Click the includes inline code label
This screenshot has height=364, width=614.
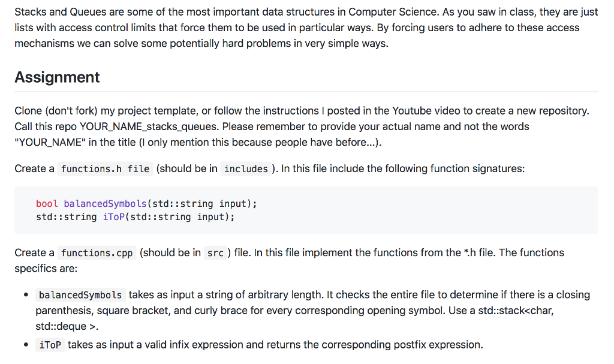coord(246,169)
